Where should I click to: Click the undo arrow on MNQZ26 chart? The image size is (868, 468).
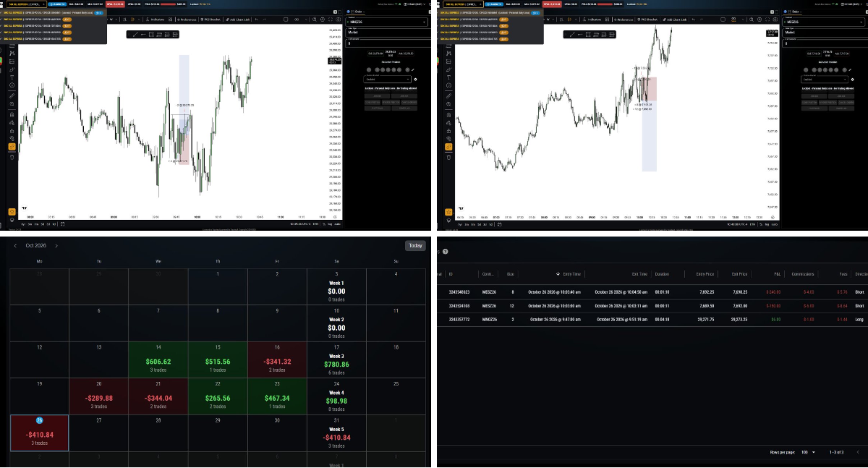tap(256, 20)
